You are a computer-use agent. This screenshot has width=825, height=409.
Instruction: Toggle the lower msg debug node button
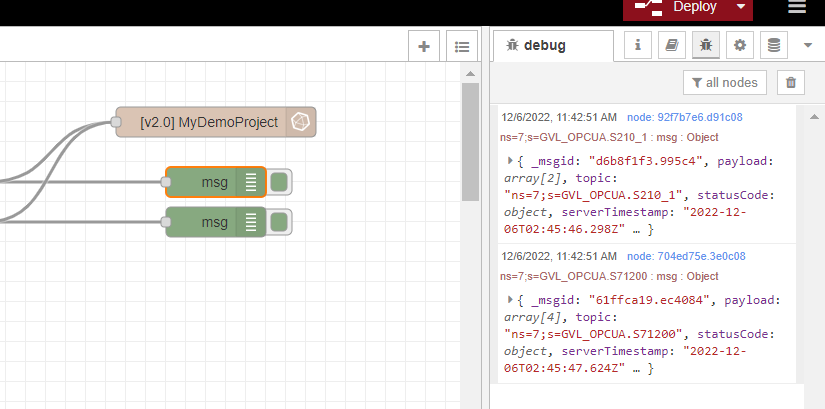[279, 222]
